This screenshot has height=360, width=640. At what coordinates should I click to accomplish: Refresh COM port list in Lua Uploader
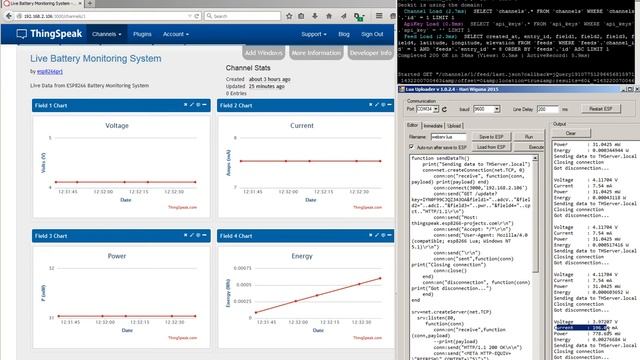tap(444, 109)
